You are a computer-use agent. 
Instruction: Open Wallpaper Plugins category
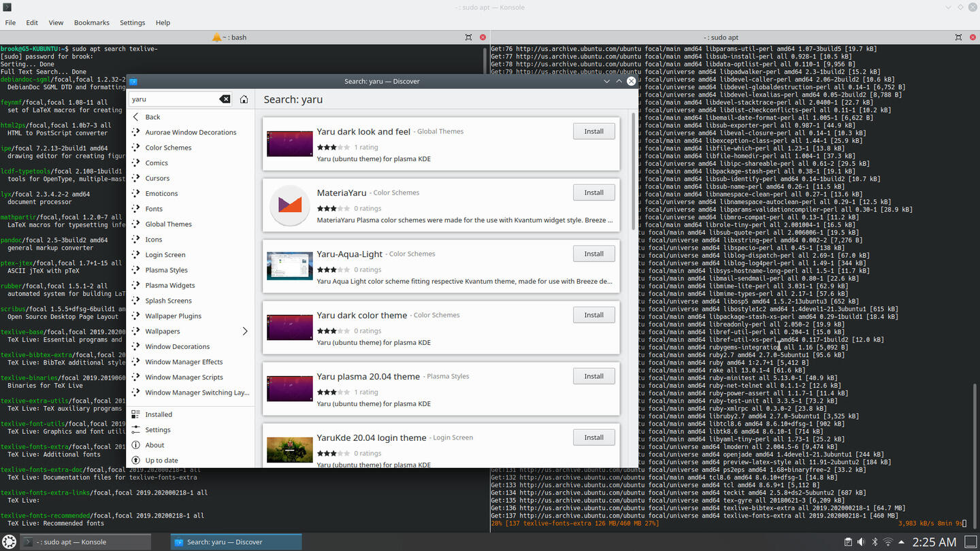191,316
